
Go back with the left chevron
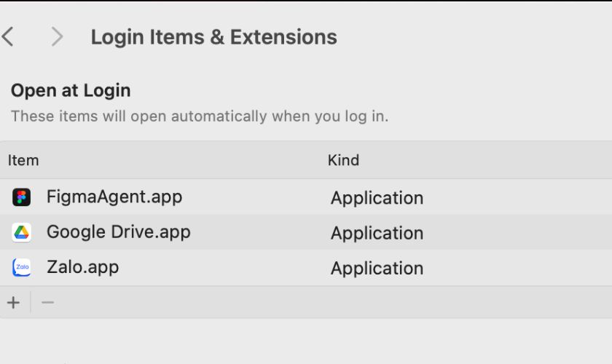pos(8,36)
